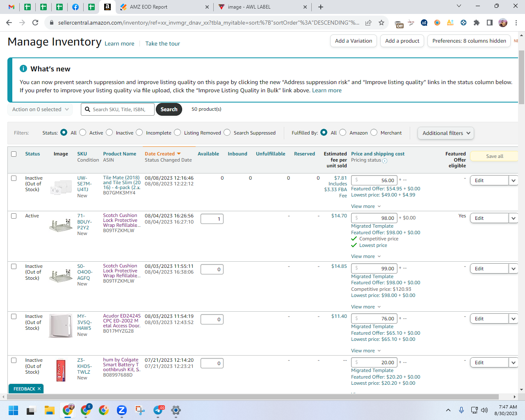Click the Save all button
525x420 pixels.
[494, 156]
